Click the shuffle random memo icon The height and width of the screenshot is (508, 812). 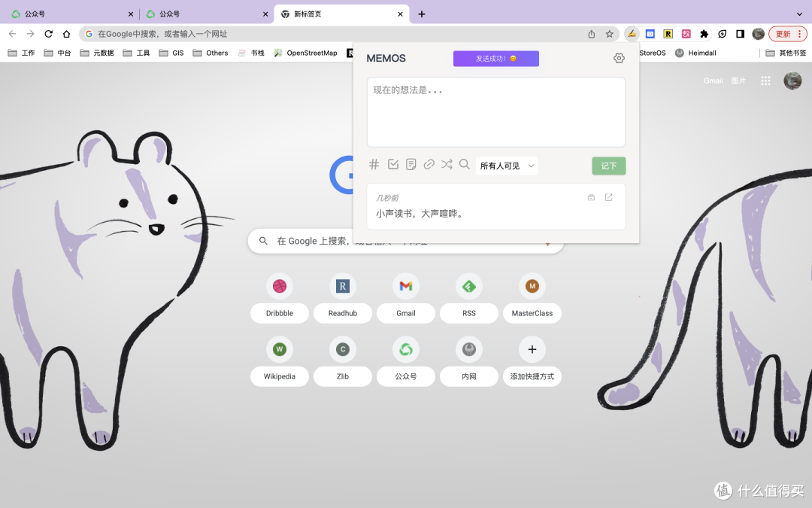tap(447, 164)
